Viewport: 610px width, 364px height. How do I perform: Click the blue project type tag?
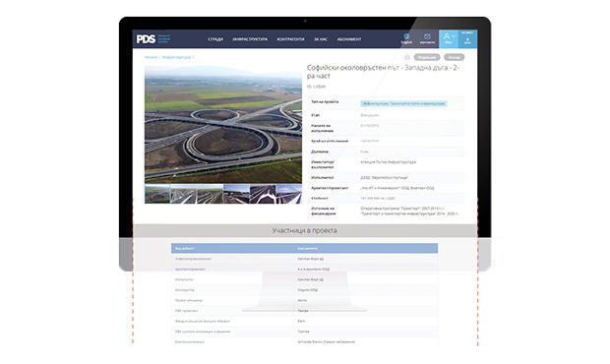pos(403,104)
